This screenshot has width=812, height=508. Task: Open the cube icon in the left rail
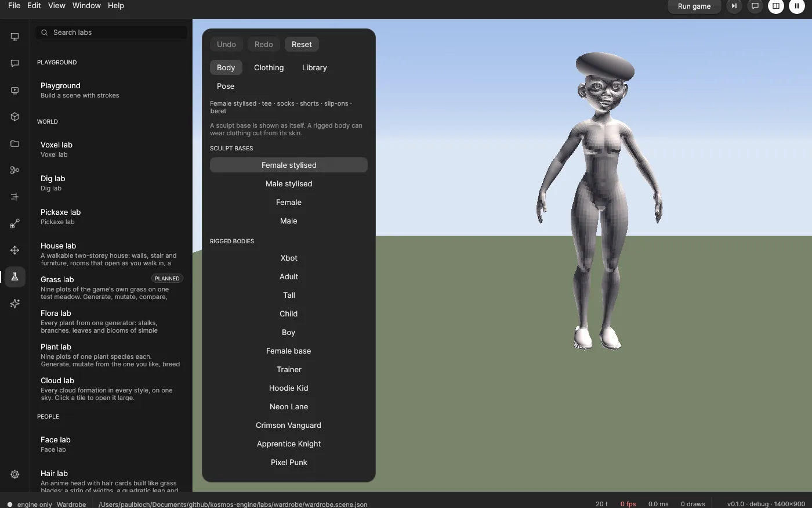tap(15, 117)
